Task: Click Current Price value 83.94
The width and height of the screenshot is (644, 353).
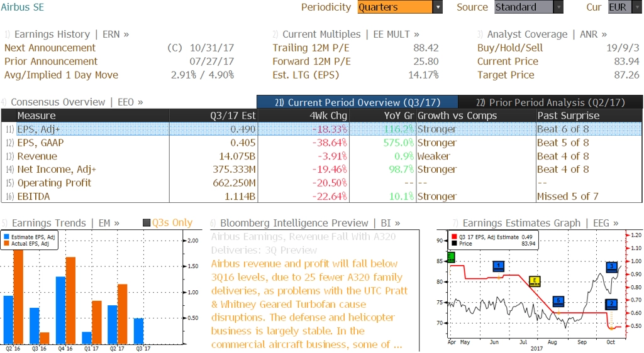Action: pyautogui.click(x=627, y=62)
